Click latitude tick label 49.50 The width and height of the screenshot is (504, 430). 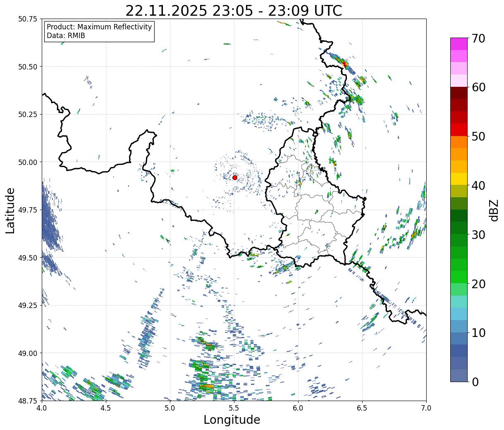[28, 258]
